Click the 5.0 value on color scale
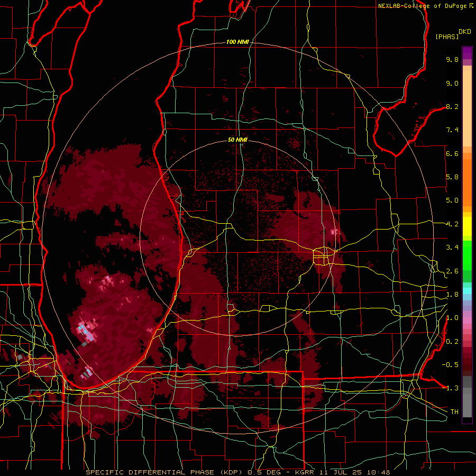Image resolution: width=476 pixels, height=476 pixels. (452, 200)
